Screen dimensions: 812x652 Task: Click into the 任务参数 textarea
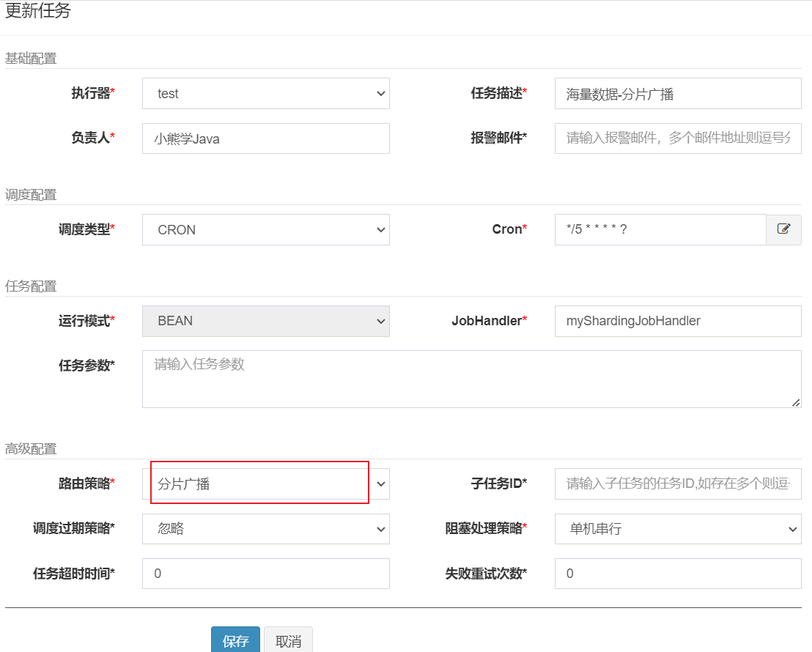[x=472, y=379]
